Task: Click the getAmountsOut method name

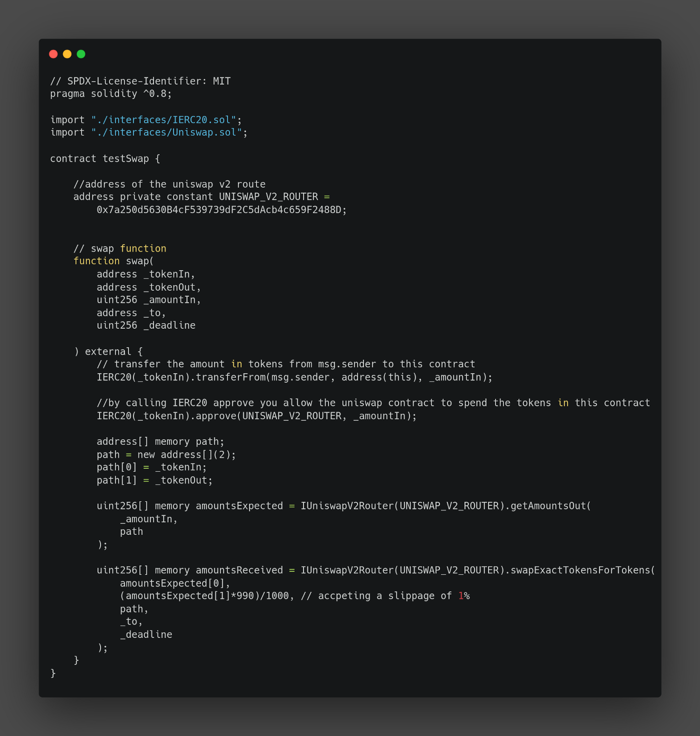Action: [548, 506]
